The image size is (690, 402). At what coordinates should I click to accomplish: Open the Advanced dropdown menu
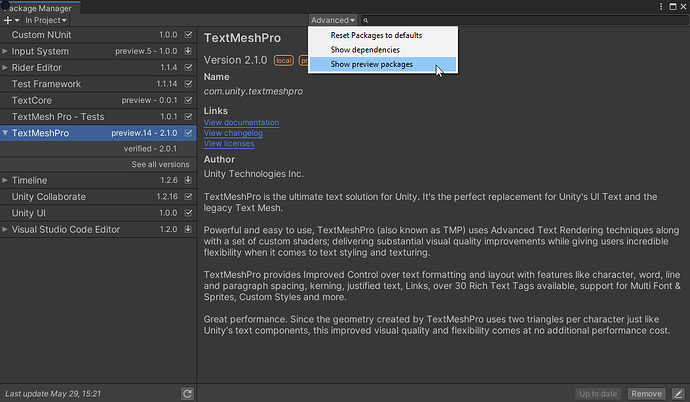tap(332, 20)
